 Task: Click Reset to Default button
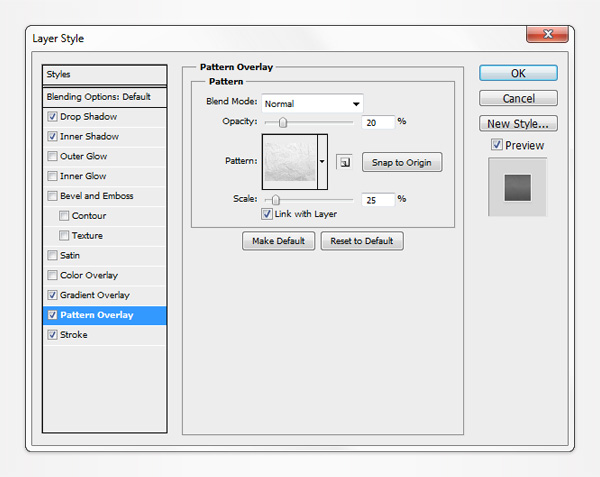tap(362, 241)
